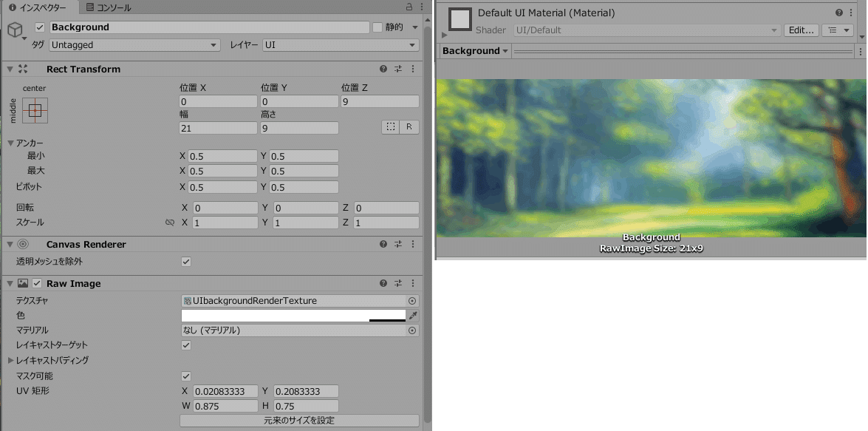Open Default UI Material help icon
Viewport: 868px width, 431px height.
(839, 13)
